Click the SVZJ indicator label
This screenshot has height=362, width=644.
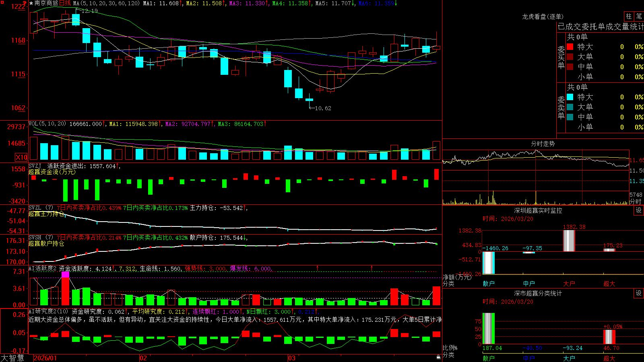tap(35, 166)
